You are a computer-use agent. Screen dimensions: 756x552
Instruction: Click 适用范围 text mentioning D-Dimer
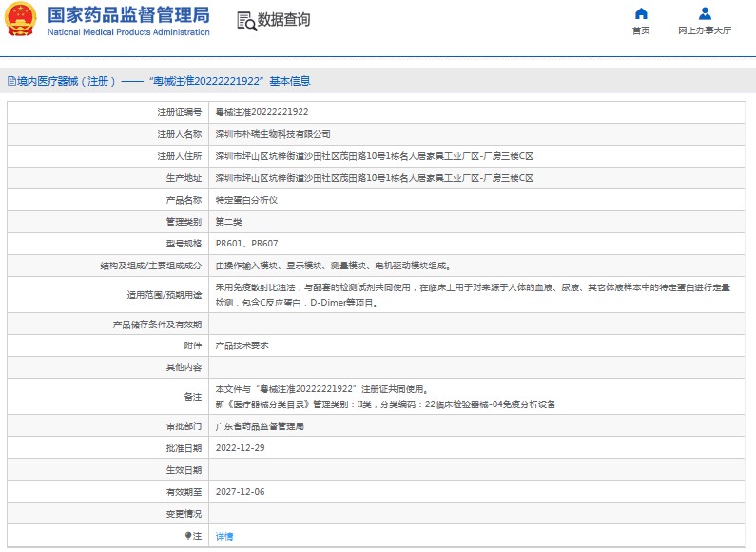(x=297, y=303)
